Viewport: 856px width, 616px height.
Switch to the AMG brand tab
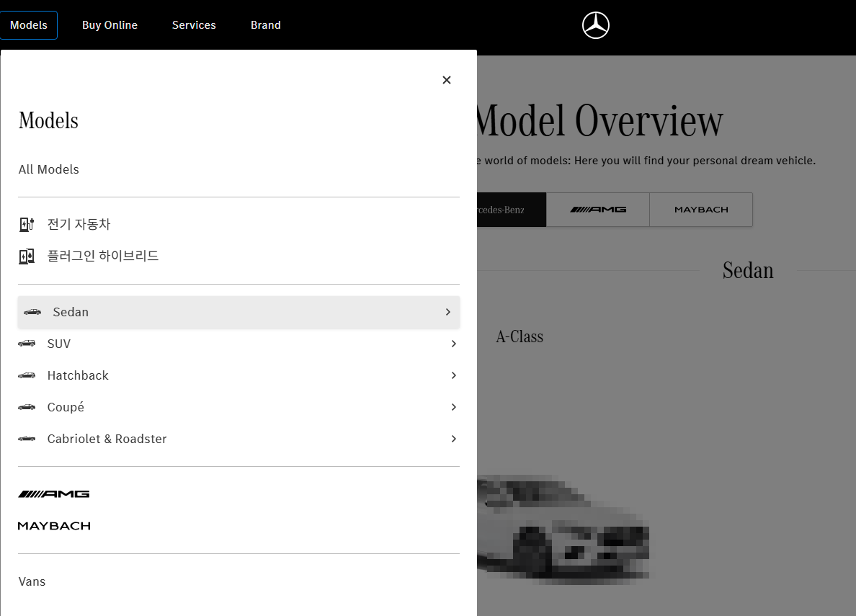click(x=598, y=210)
